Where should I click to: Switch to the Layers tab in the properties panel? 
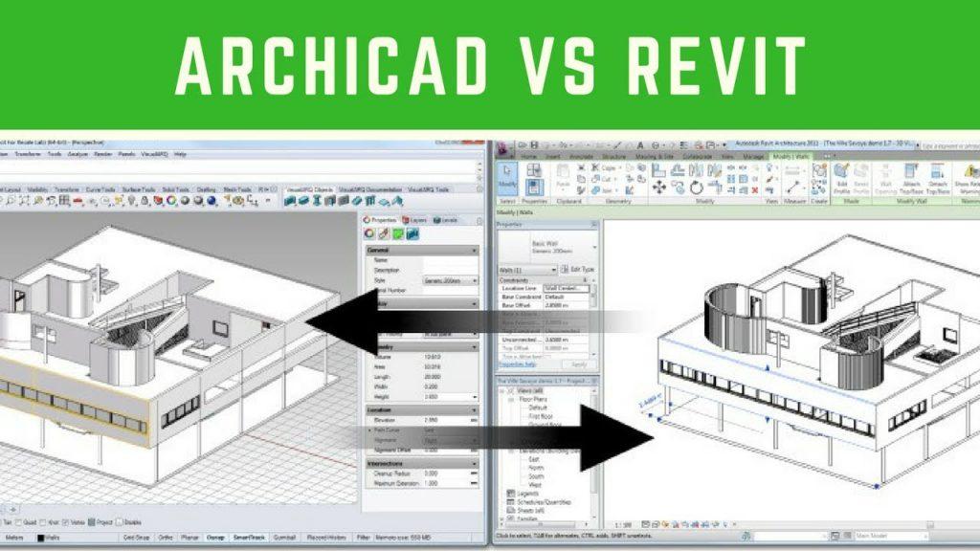(415, 220)
